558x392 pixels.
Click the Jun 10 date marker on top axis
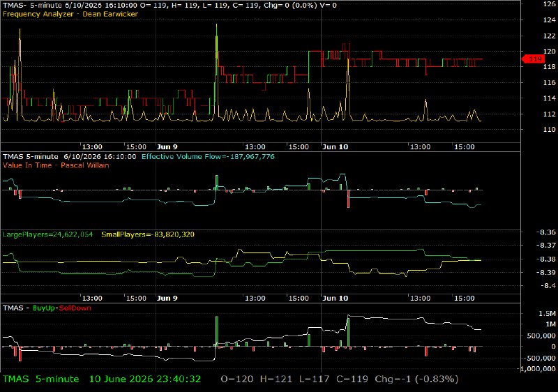[335, 147]
